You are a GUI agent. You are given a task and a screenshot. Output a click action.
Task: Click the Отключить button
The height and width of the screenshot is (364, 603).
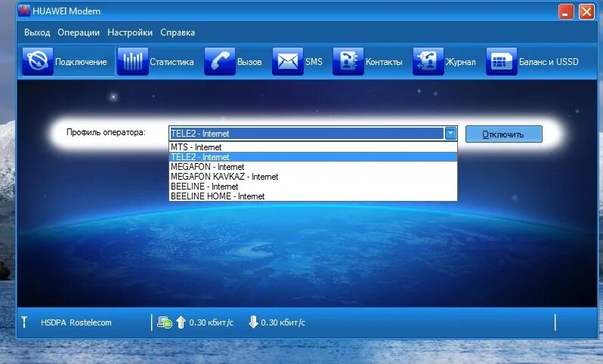504,134
